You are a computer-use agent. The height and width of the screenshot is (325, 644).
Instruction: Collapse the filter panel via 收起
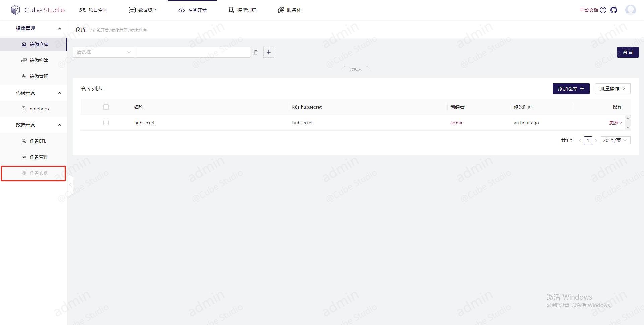point(356,69)
